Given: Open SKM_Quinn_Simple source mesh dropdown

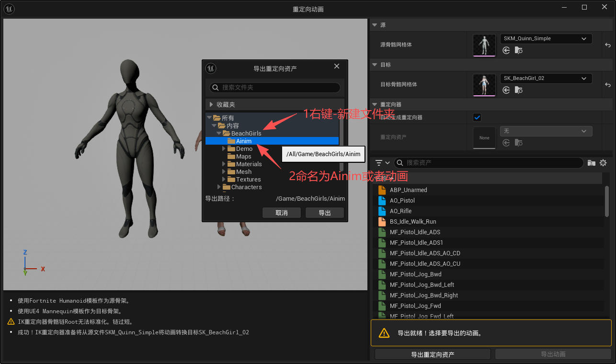Looking at the screenshot, I should pyautogui.click(x=546, y=39).
